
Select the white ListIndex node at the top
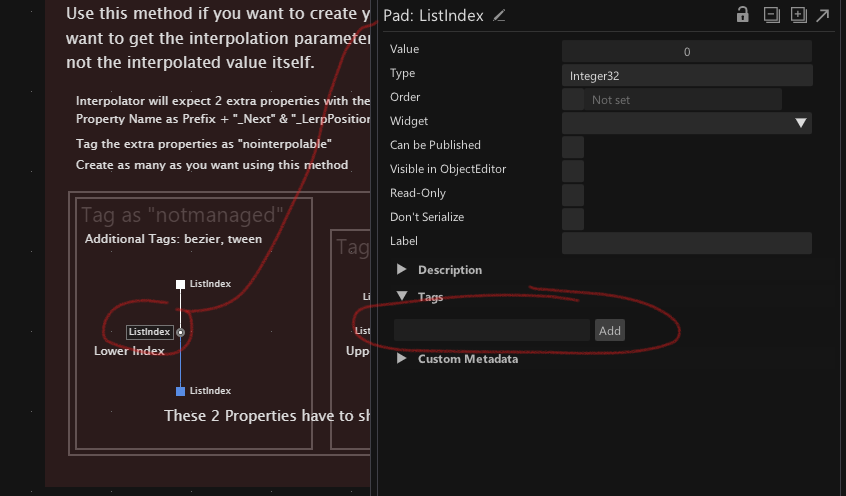181,285
